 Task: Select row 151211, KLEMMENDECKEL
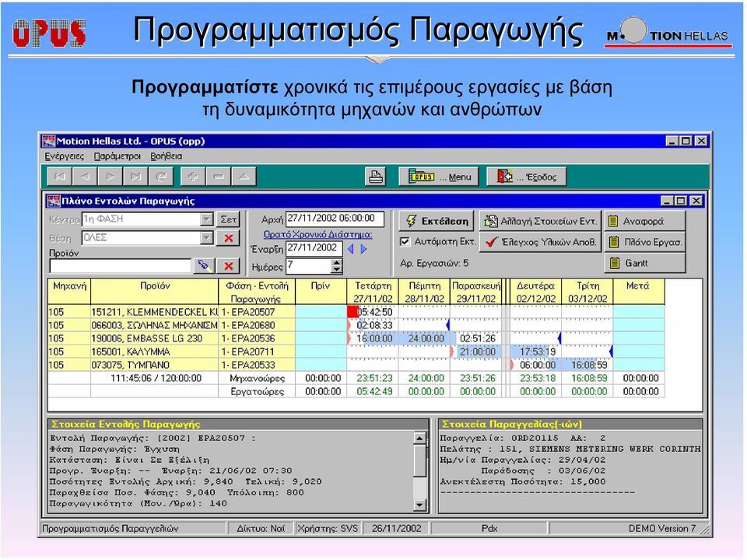click(x=154, y=312)
